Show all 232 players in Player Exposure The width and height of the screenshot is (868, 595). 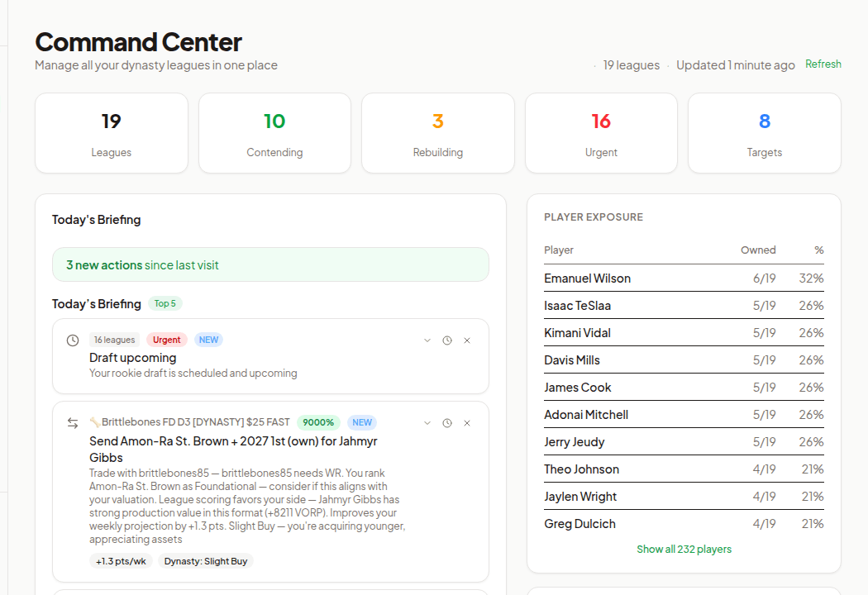pyautogui.click(x=684, y=549)
